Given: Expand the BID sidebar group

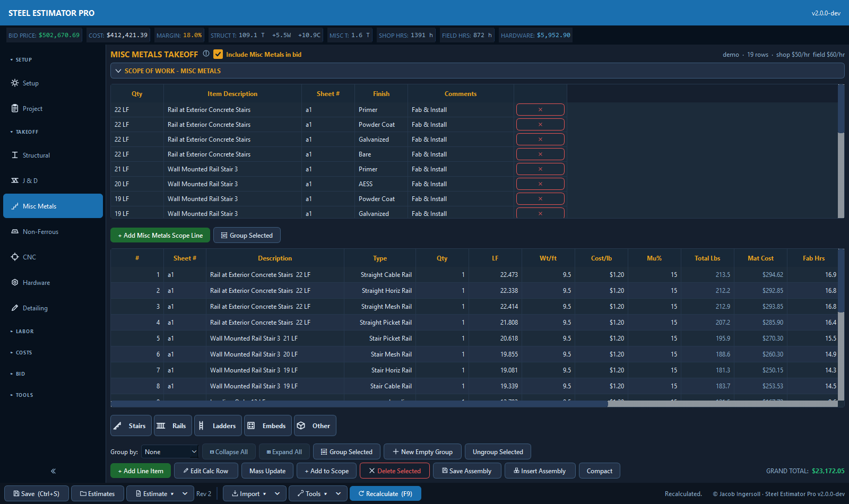Looking at the screenshot, I should click(x=18, y=373).
